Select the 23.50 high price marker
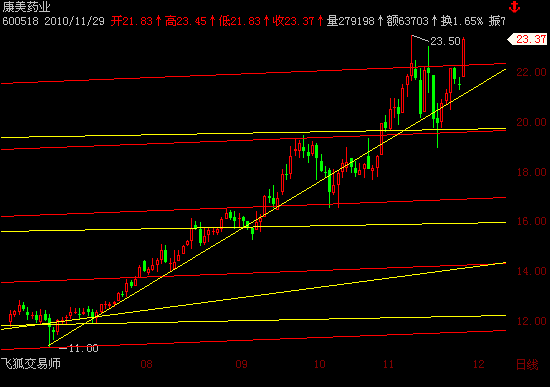The image size is (550, 387). point(445,41)
